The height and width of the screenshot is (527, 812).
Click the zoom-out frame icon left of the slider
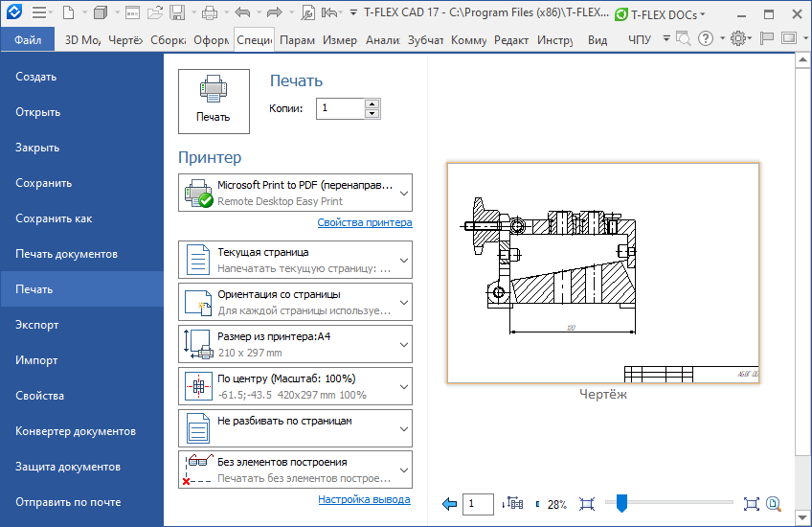tap(587, 504)
